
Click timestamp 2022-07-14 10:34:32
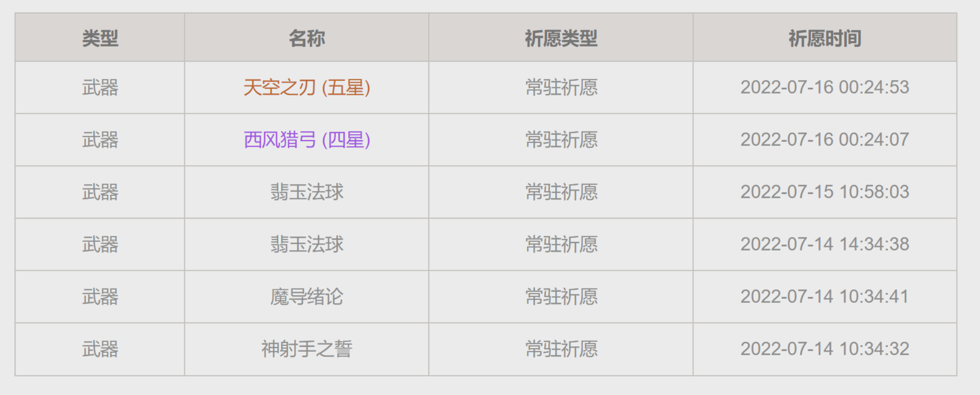[824, 349]
